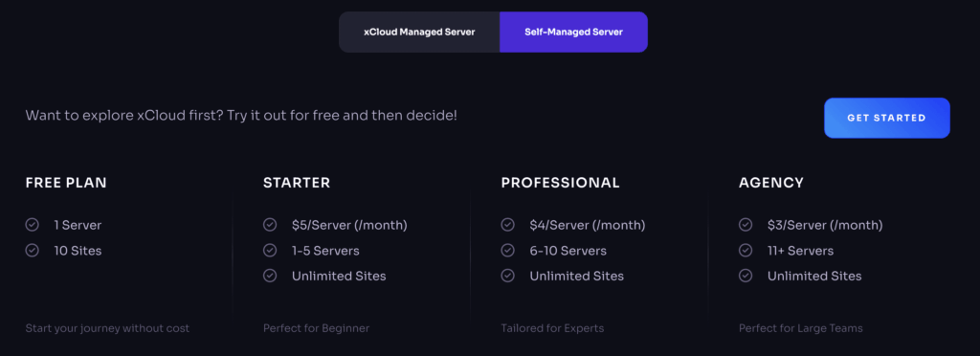980x356 pixels.
Task: Select the FREE PLAN heading
Action: (66, 183)
